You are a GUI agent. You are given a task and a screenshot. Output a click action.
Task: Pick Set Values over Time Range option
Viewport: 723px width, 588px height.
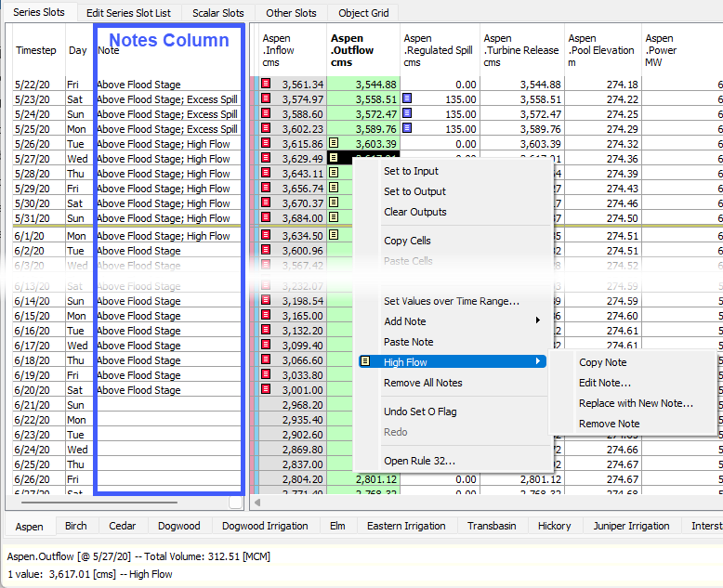[451, 301]
